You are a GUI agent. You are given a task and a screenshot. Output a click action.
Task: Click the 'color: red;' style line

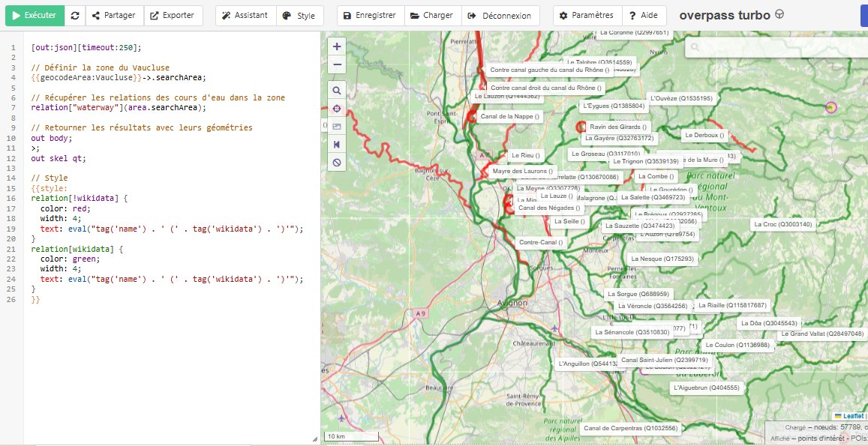[65, 209]
